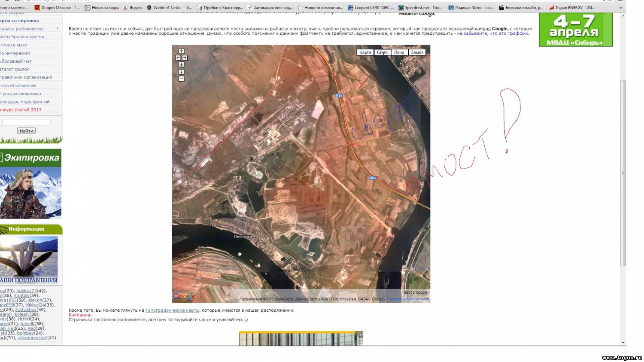Open user Anatoly profile link

pos(21,295)
